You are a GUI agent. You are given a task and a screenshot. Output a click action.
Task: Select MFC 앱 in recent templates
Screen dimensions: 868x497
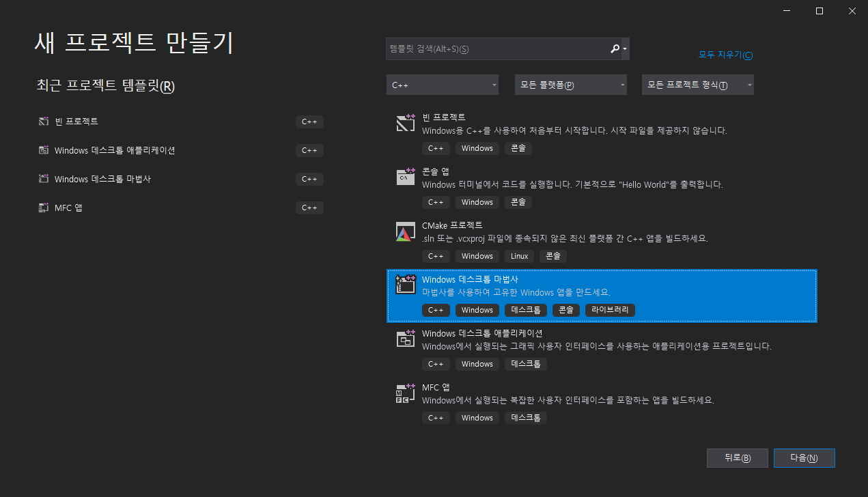click(x=68, y=208)
